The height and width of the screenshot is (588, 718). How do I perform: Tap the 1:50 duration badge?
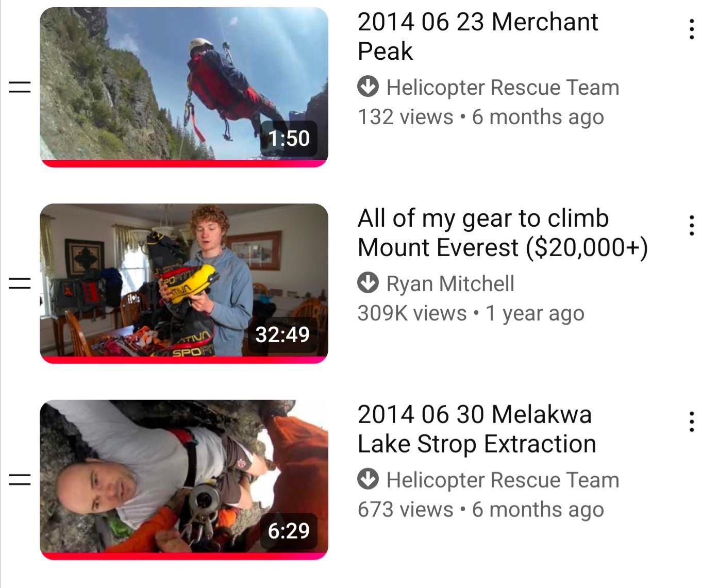coord(289,138)
